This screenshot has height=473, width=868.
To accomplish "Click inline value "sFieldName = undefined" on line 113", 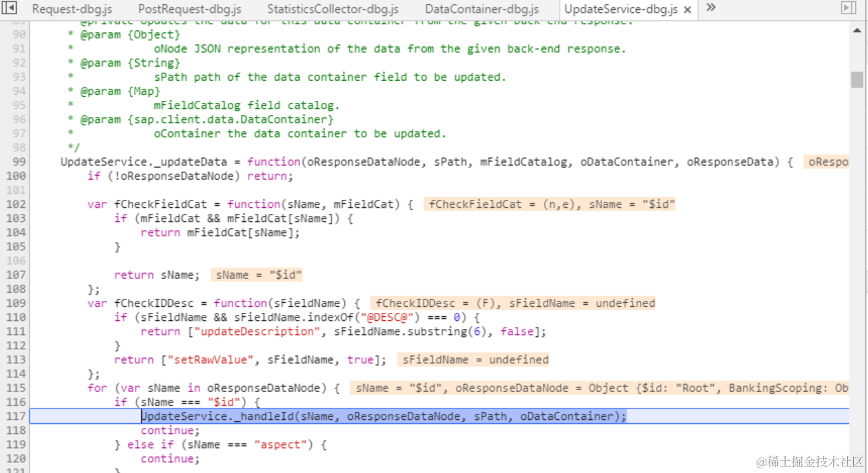I will [x=473, y=359].
